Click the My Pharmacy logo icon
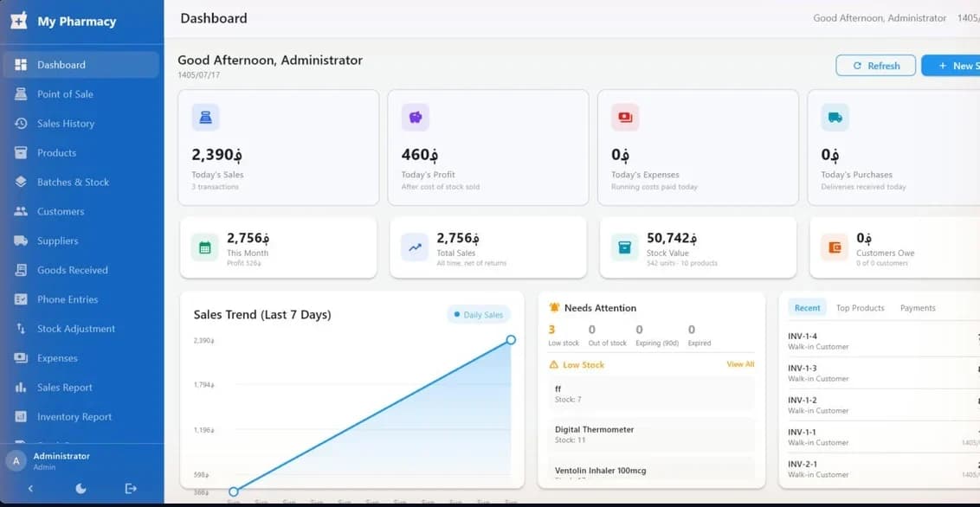Screen dimensions: 980x507 (x=19, y=21)
